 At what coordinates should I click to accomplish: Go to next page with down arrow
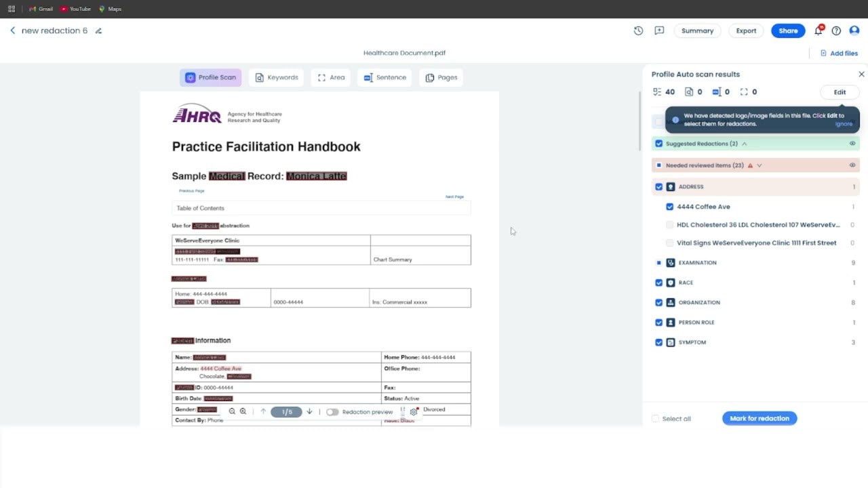309,411
